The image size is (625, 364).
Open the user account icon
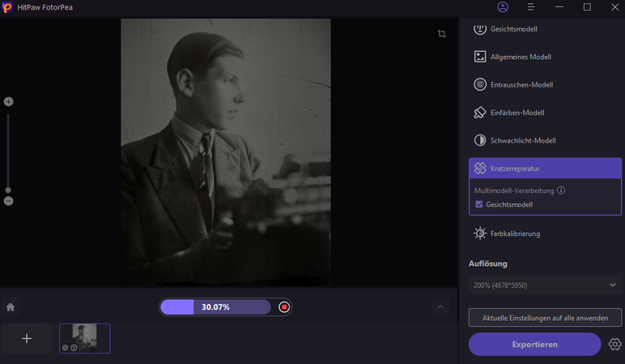click(503, 7)
